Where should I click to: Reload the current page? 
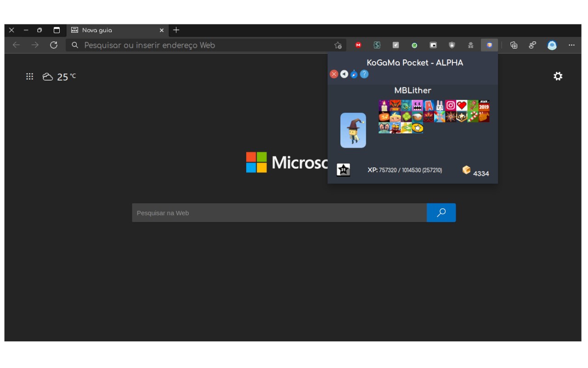[x=54, y=45]
